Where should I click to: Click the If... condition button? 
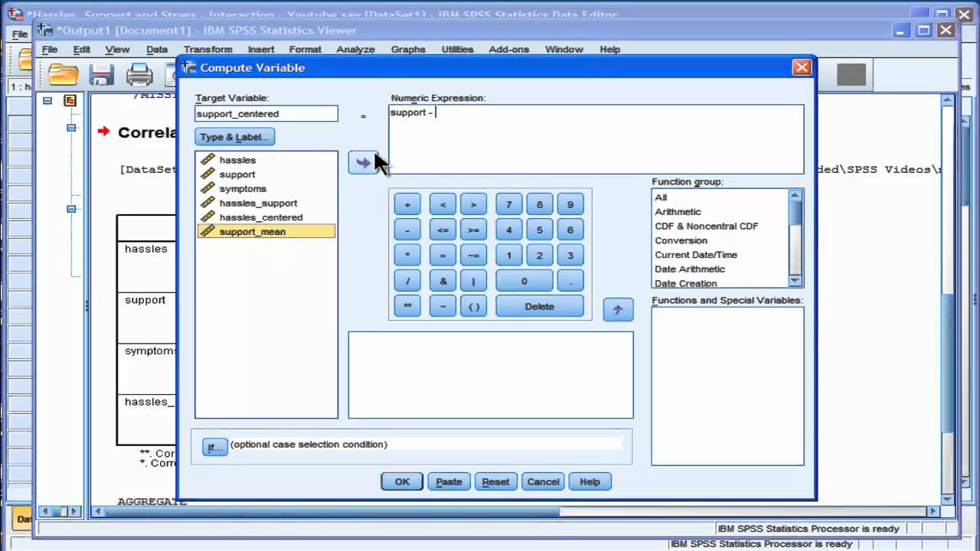(215, 447)
